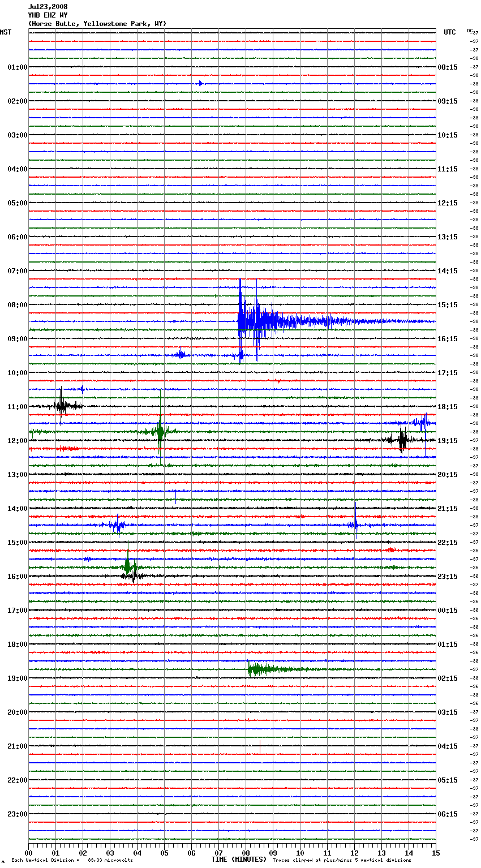Viewport: 481px width, 868px height.
Task: Click the Horse Butte, Yellowstone Park location title
Action: pos(97,24)
